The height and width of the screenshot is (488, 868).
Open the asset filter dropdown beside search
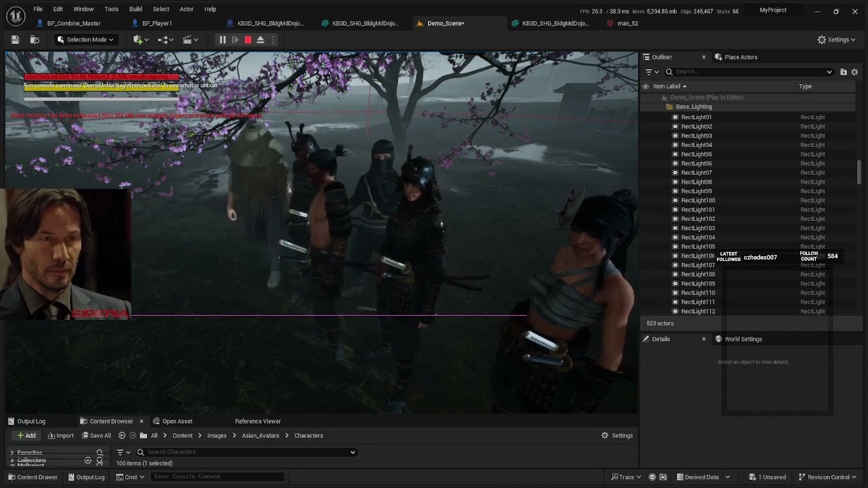click(123, 452)
